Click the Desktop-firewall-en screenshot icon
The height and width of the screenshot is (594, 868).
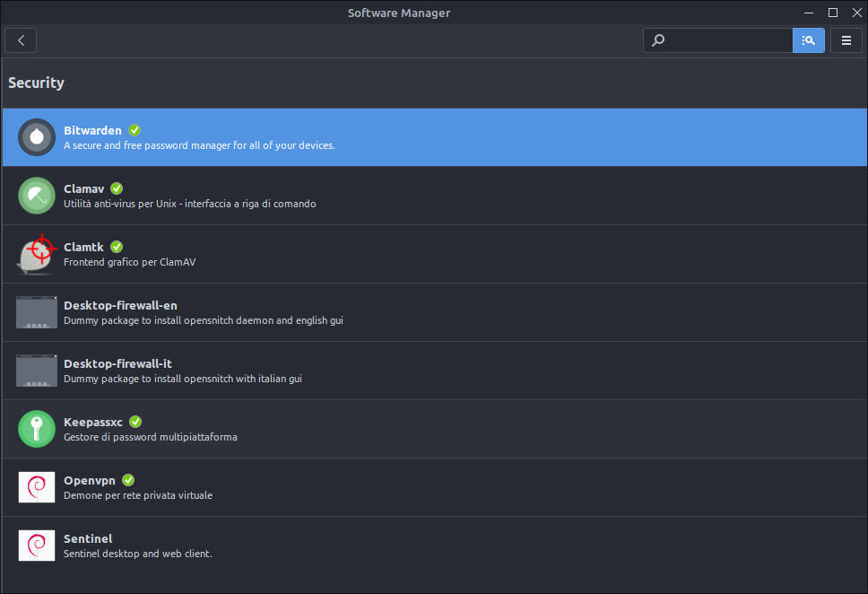(37, 312)
